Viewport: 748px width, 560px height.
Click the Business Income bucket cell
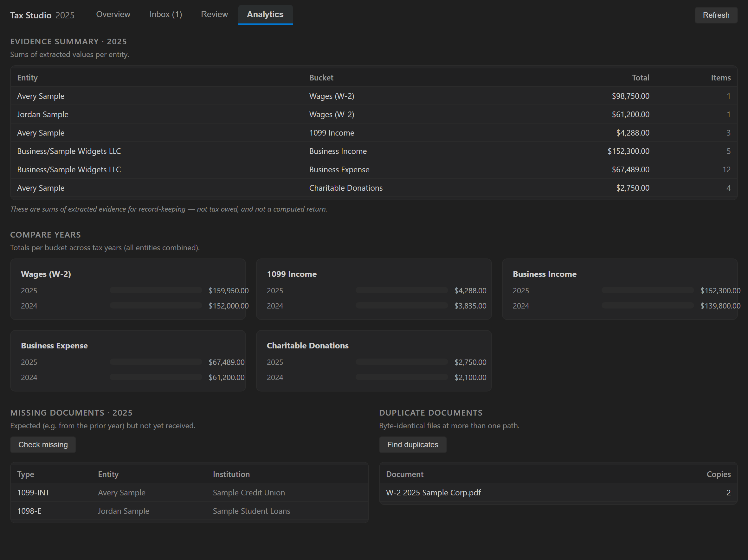[338, 151]
